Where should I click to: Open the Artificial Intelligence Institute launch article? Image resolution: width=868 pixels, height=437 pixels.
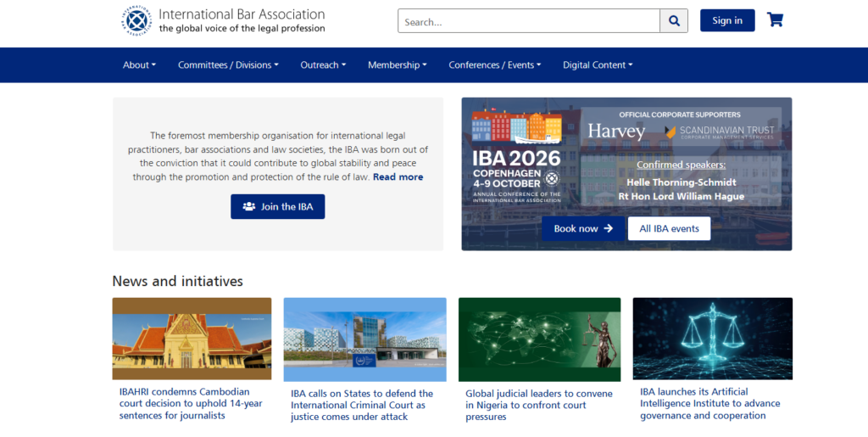point(710,404)
